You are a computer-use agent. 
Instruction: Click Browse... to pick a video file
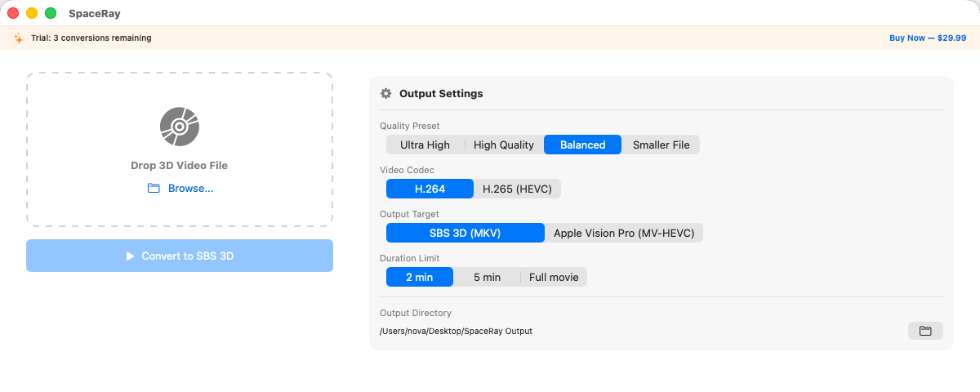[x=190, y=189]
